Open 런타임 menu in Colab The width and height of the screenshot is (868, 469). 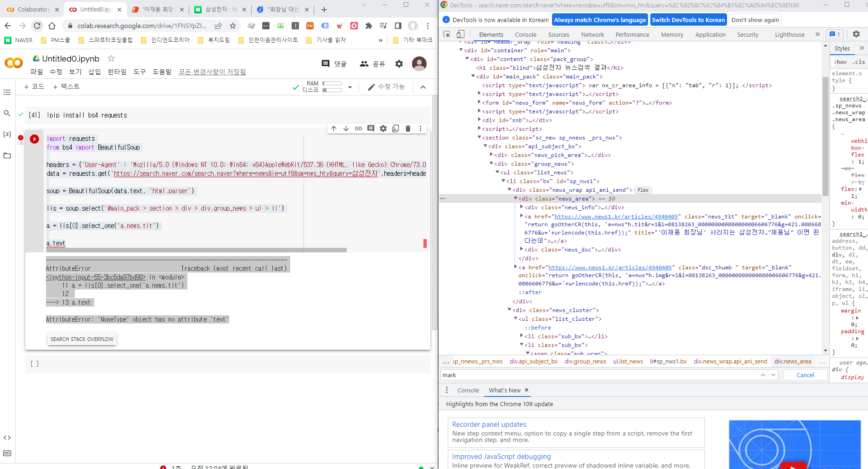[117, 72]
